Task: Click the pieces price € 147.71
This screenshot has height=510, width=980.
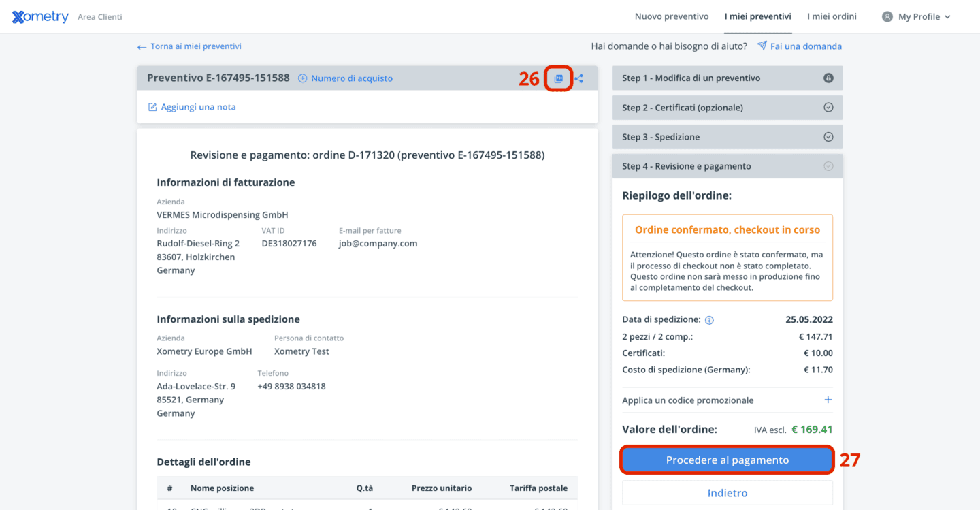Action: pos(816,336)
